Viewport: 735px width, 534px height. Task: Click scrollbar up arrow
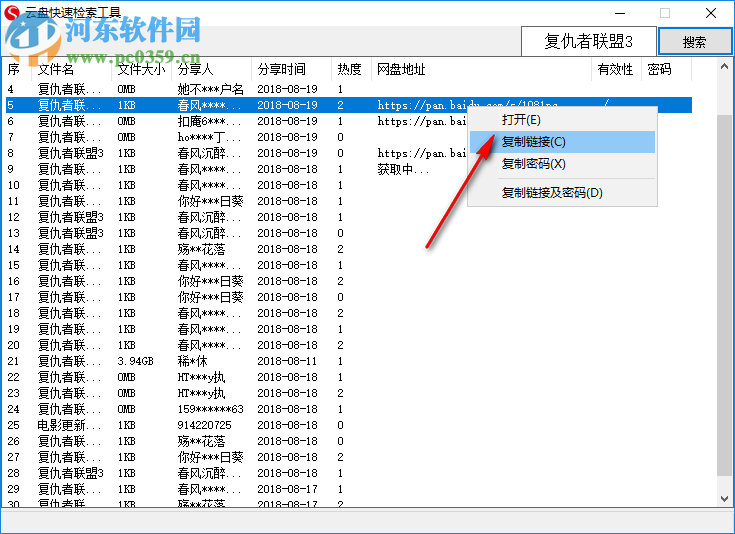coord(724,67)
